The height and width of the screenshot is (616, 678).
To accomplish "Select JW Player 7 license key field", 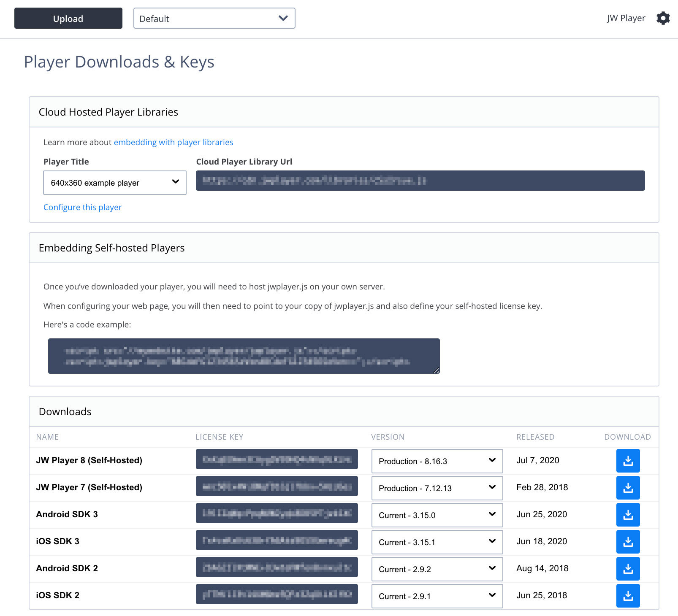I will tap(277, 486).
